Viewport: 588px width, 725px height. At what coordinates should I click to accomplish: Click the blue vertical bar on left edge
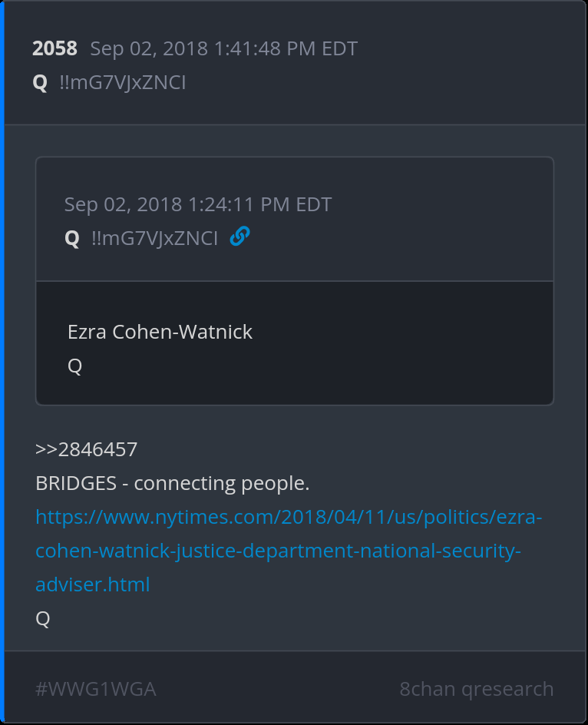coord(2,362)
